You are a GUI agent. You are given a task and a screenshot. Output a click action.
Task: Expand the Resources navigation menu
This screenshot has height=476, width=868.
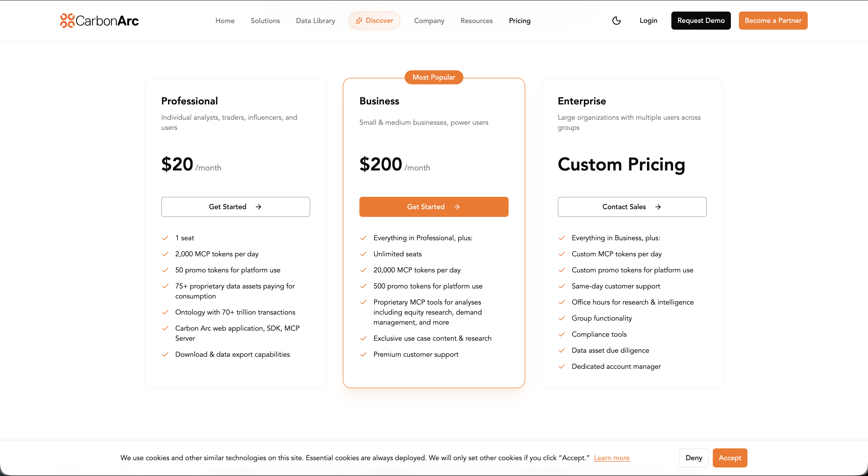pos(476,21)
